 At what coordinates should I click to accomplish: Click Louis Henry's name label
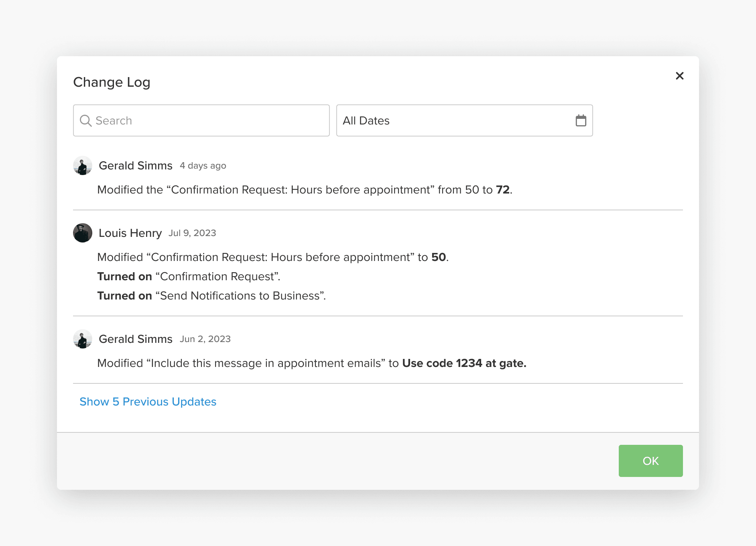[x=130, y=233]
